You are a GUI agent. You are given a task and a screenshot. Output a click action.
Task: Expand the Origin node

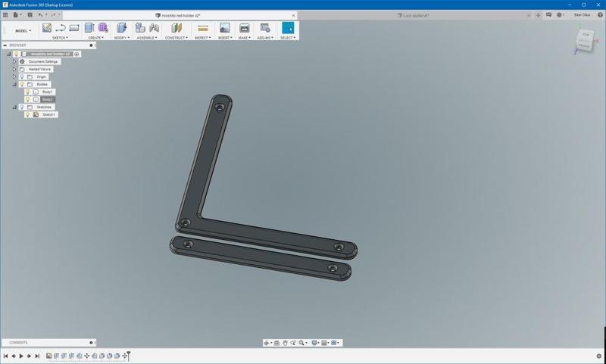pyautogui.click(x=14, y=77)
